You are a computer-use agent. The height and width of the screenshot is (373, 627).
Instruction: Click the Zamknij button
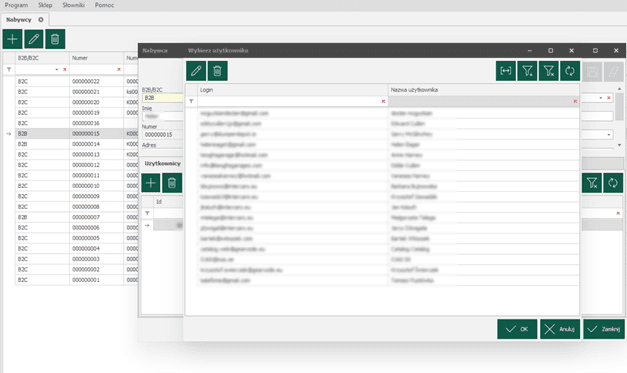(x=604, y=329)
